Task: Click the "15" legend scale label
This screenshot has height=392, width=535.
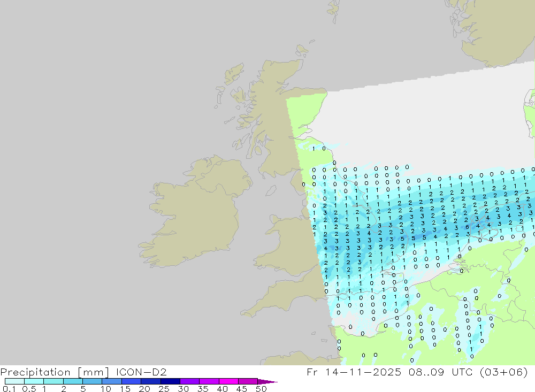Action: [125, 389]
